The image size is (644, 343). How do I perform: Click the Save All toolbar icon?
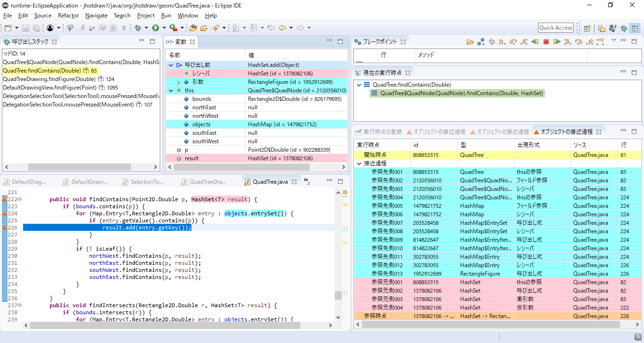36,28
